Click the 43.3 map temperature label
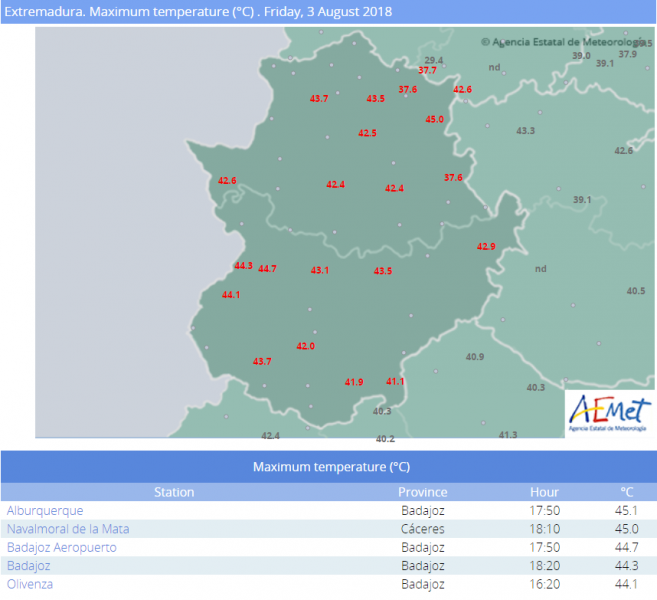657x600 pixels. point(525,131)
